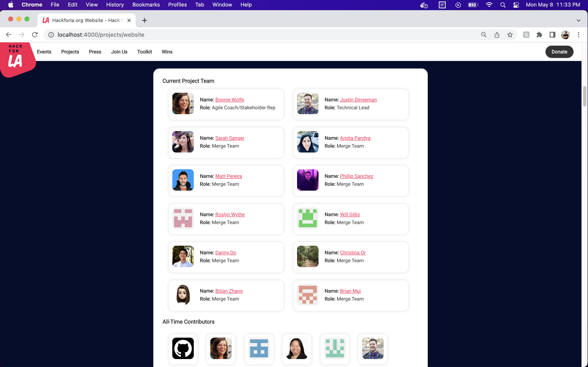Open Chrome three-dot menu
The width and height of the screenshot is (588, 367).
578,35
